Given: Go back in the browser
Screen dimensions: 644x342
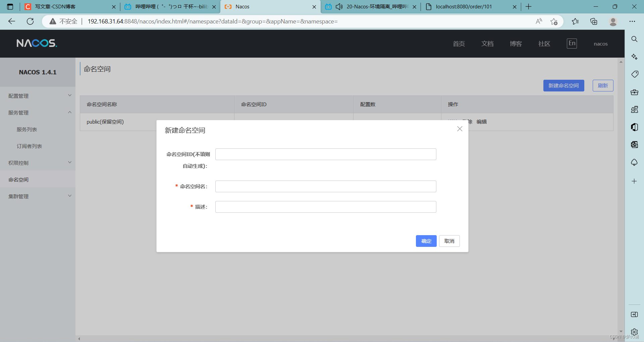Looking at the screenshot, I should click(12, 21).
